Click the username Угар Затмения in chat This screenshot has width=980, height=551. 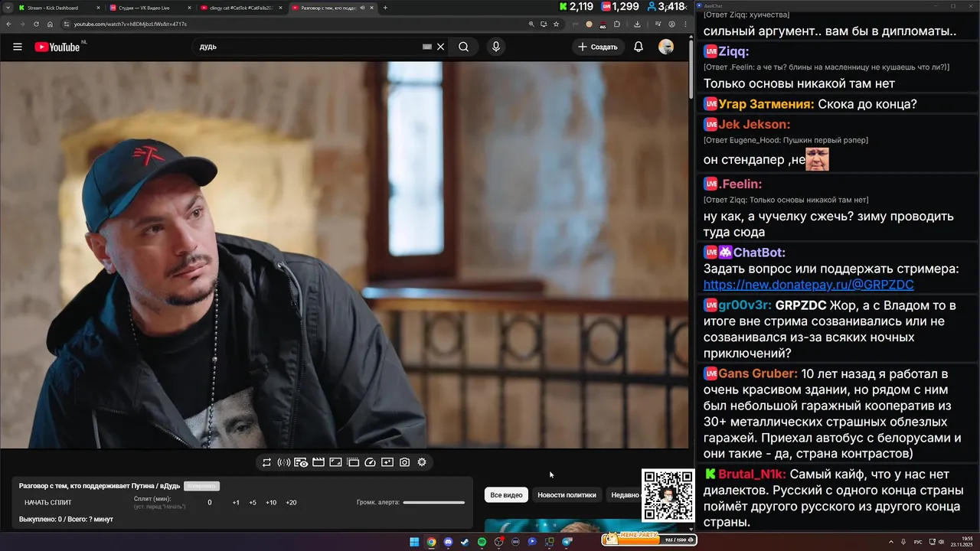click(x=766, y=104)
